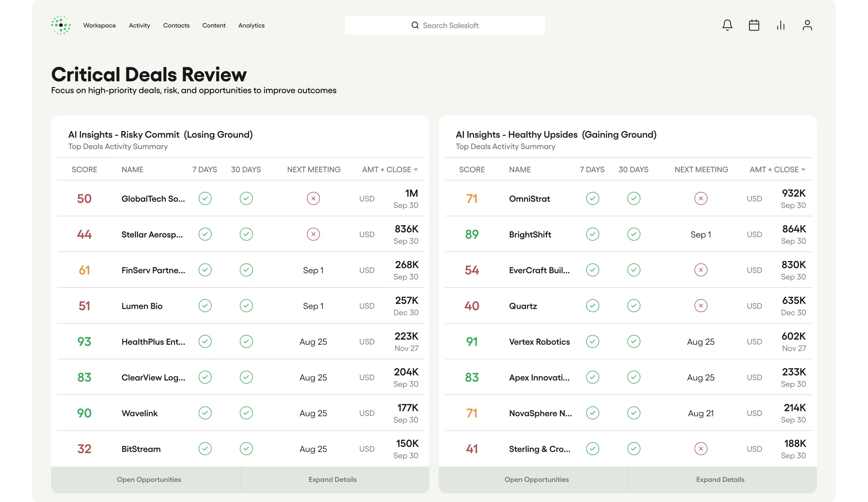This screenshot has height=502, width=868.
Task: Click the Salesloft logo icon
Action: click(61, 25)
